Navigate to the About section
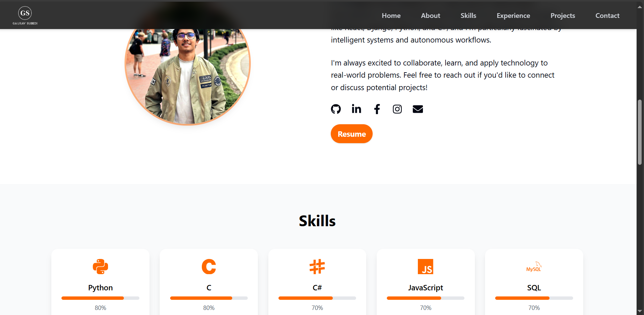 tap(430, 16)
